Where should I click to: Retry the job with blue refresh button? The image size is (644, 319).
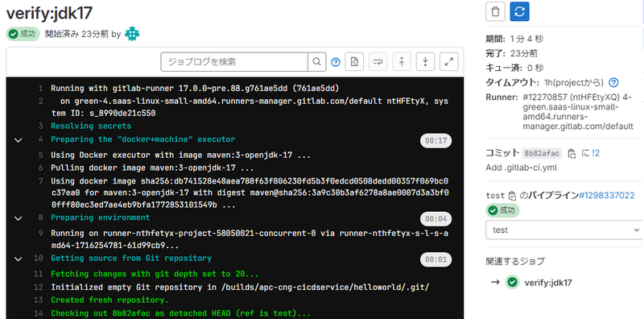tap(519, 11)
